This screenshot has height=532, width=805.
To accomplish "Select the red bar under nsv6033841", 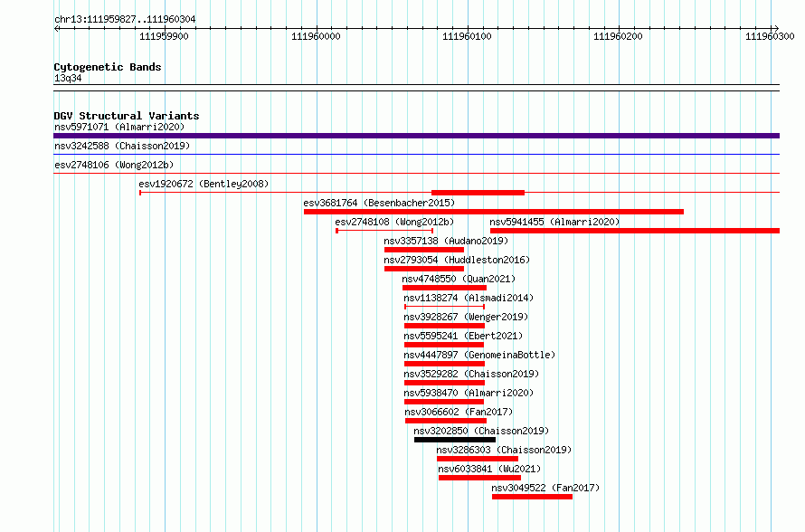I will point(479,478).
